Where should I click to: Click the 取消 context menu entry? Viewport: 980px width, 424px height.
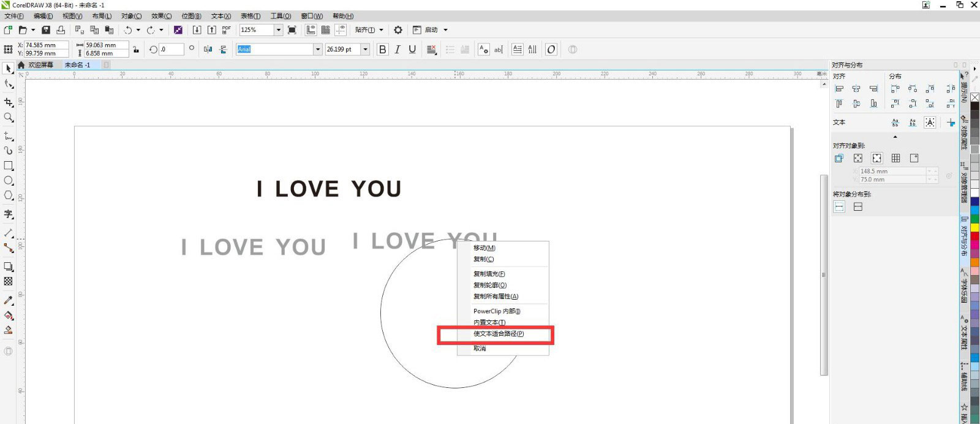(480, 349)
